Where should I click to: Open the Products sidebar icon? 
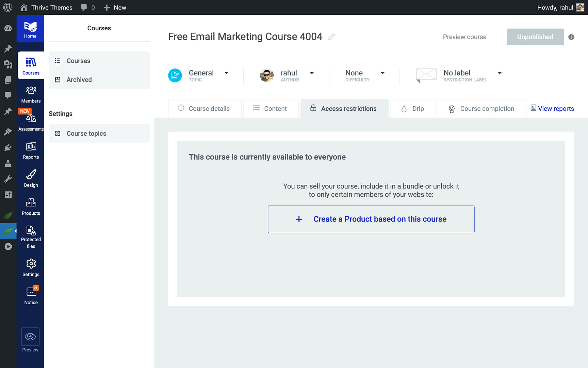[31, 203]
